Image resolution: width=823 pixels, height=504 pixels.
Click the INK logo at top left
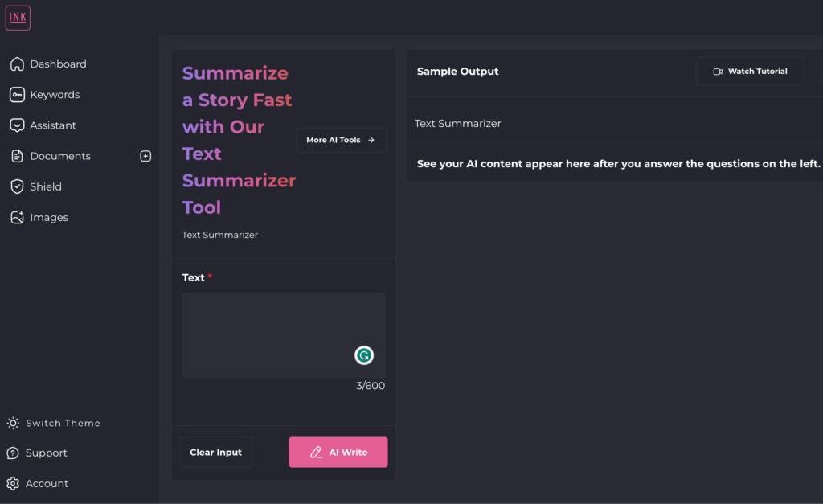coord(18,17)
